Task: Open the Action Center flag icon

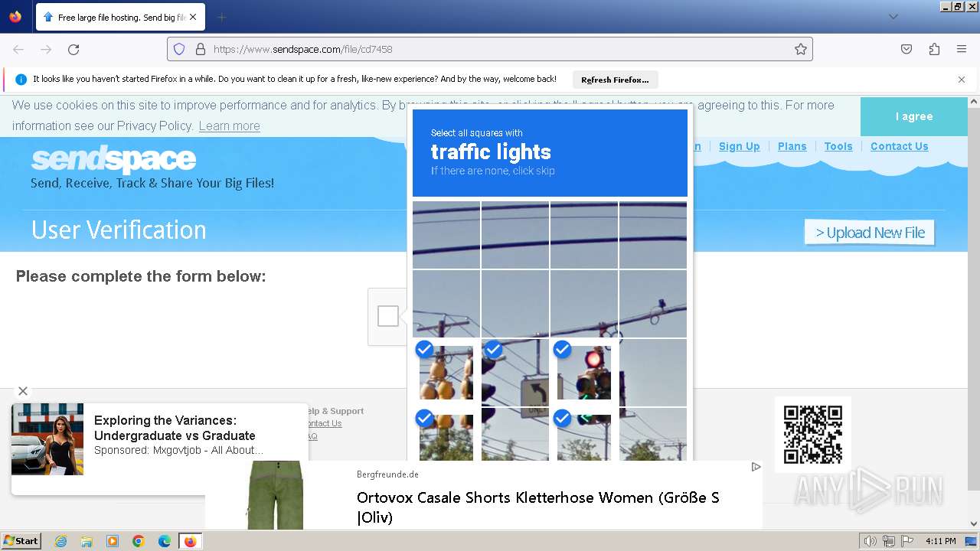Action: pos(908,541)
